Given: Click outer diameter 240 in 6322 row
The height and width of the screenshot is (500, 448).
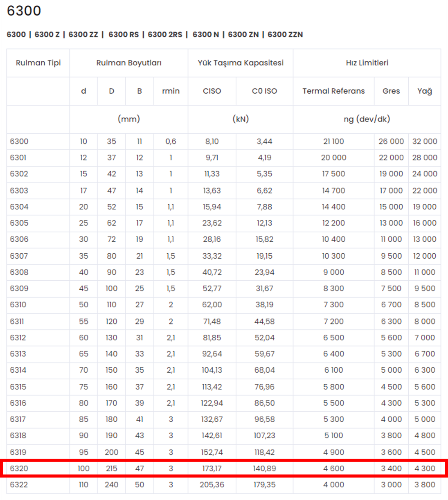Looking at the screenshot, I should pyautogui.click(x=111, y=485).
